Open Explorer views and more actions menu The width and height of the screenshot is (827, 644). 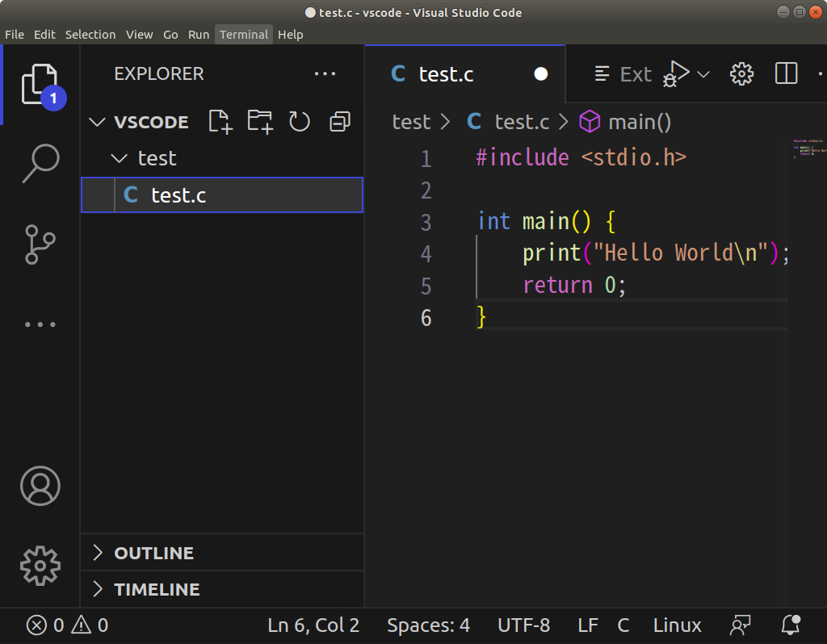tap(325, 73)
